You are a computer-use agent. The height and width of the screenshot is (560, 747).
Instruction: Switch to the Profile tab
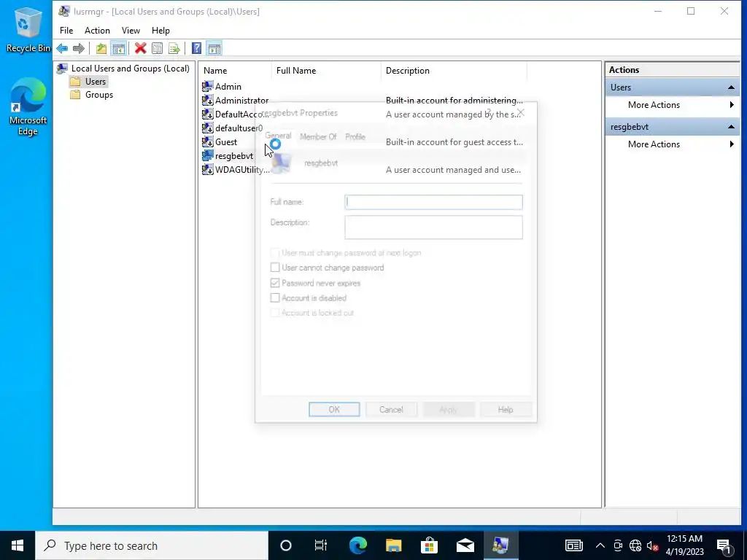(355, 136)
